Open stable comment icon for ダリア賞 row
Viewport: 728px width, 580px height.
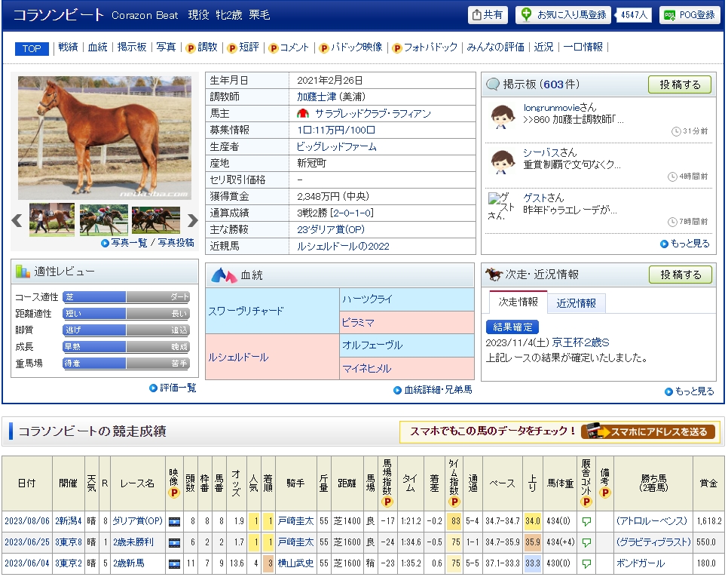pos(586,520)
